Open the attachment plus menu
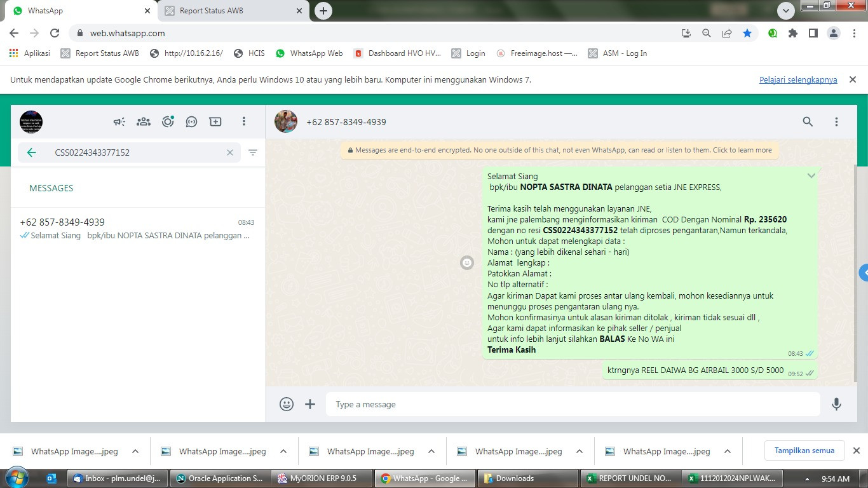 (310, 404)
